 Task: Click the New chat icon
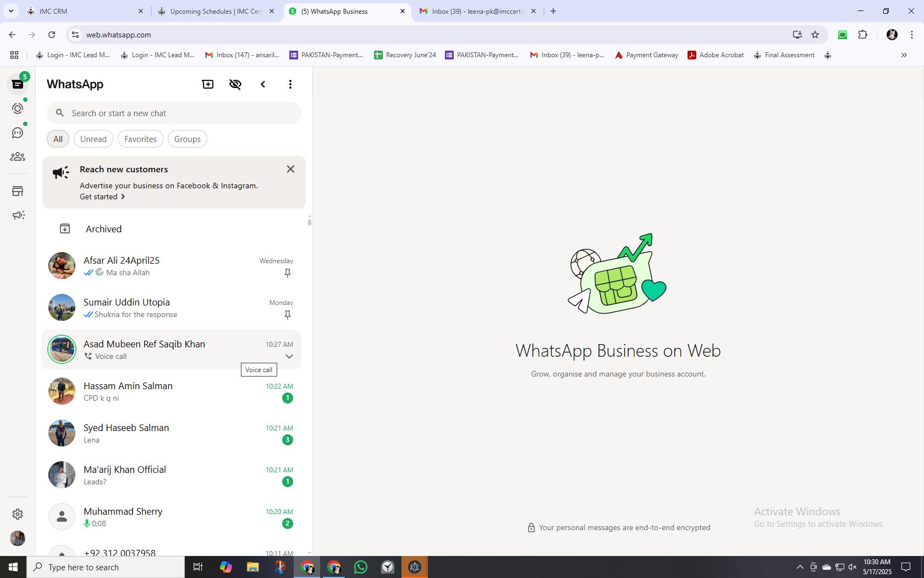208,84
